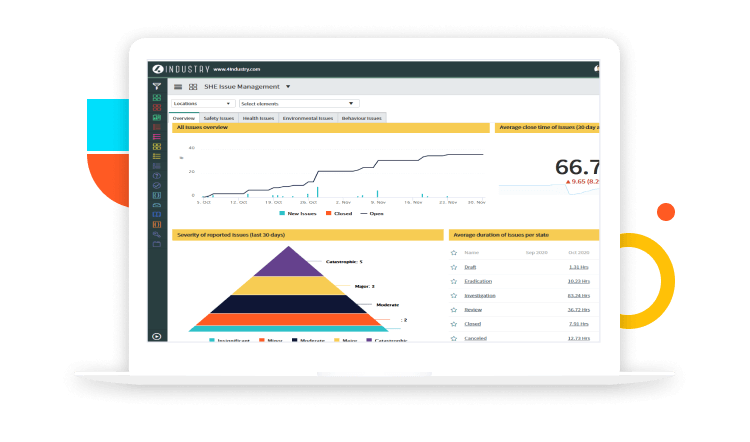Click the dashboard grid icon beside title

click(193, 87)
